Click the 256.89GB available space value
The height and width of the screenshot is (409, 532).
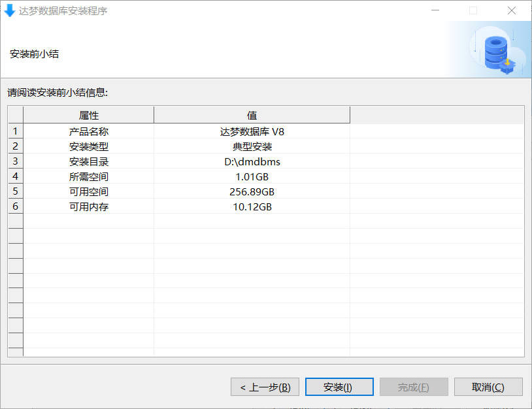click(252, 191)
